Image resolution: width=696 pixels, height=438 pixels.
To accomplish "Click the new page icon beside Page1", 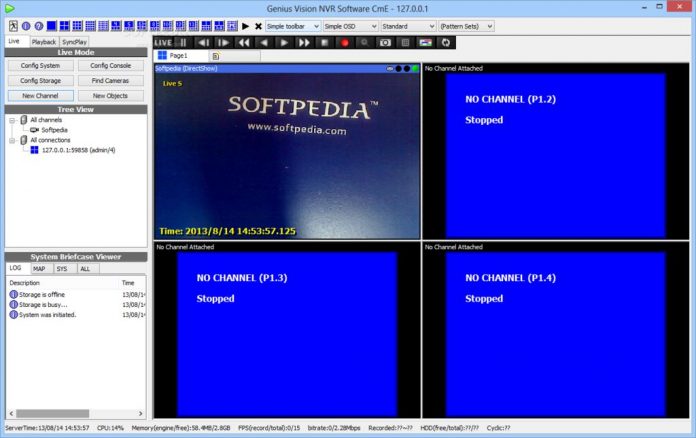I will coord(216,56).
